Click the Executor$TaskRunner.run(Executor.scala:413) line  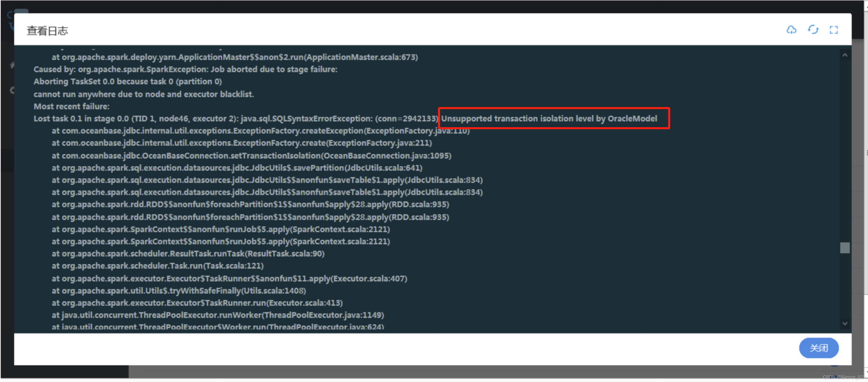click(197, 303)
